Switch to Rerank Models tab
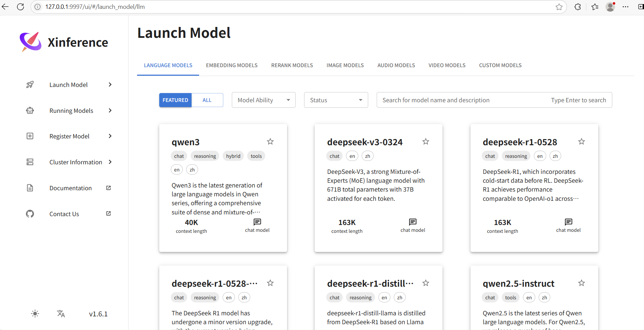 point(292,65)
